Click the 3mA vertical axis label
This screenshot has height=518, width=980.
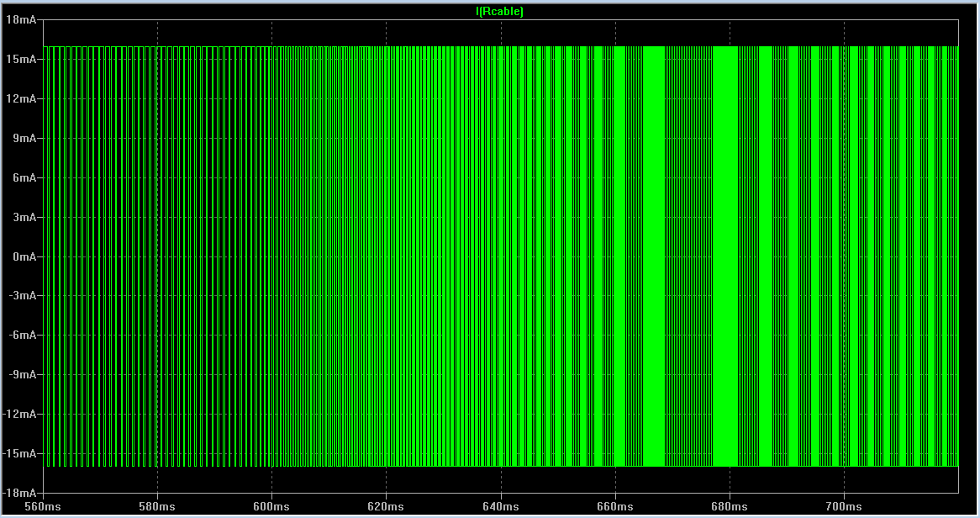pyautogui.click(x=24, y=217)
